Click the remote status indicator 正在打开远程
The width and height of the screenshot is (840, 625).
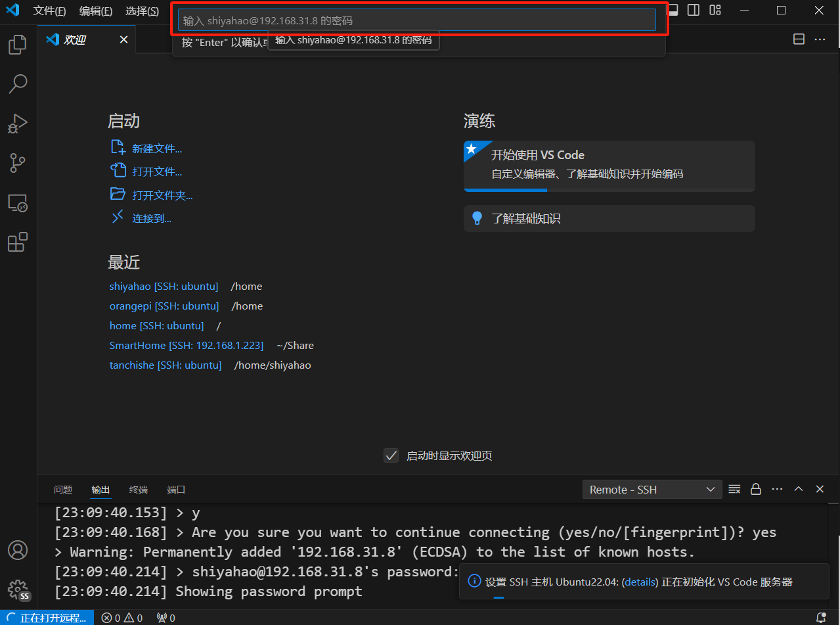[x=47, y=618]
